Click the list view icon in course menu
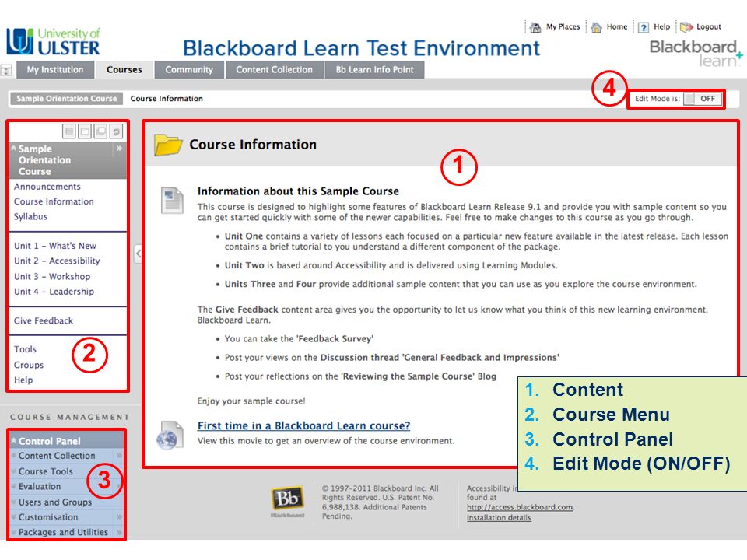This screenshot has height=560, width=747. point(69,131)
